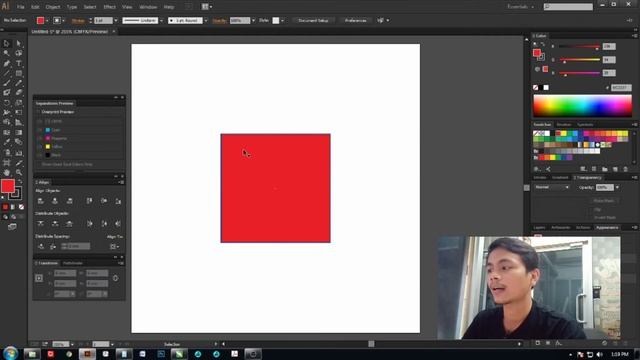
Task: Select the Eraser tool
Action: click(18, 93)
